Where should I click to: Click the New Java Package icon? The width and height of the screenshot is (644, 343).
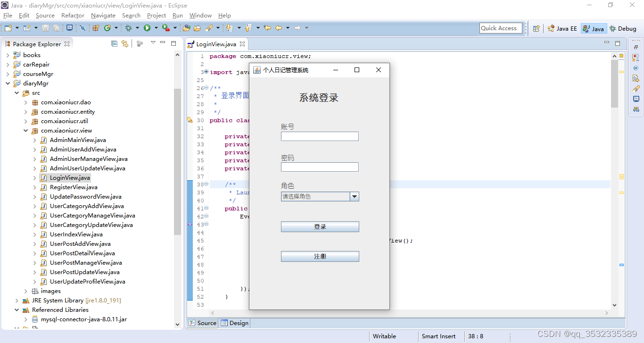96,28
